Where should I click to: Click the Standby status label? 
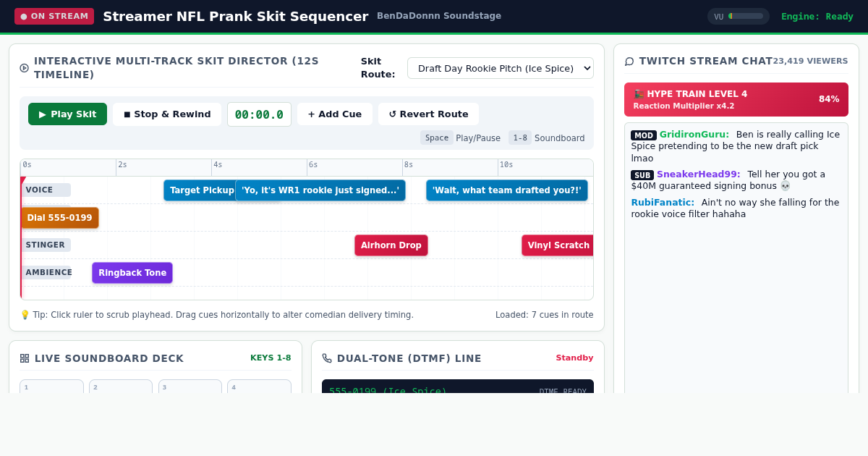click(575, 358)
